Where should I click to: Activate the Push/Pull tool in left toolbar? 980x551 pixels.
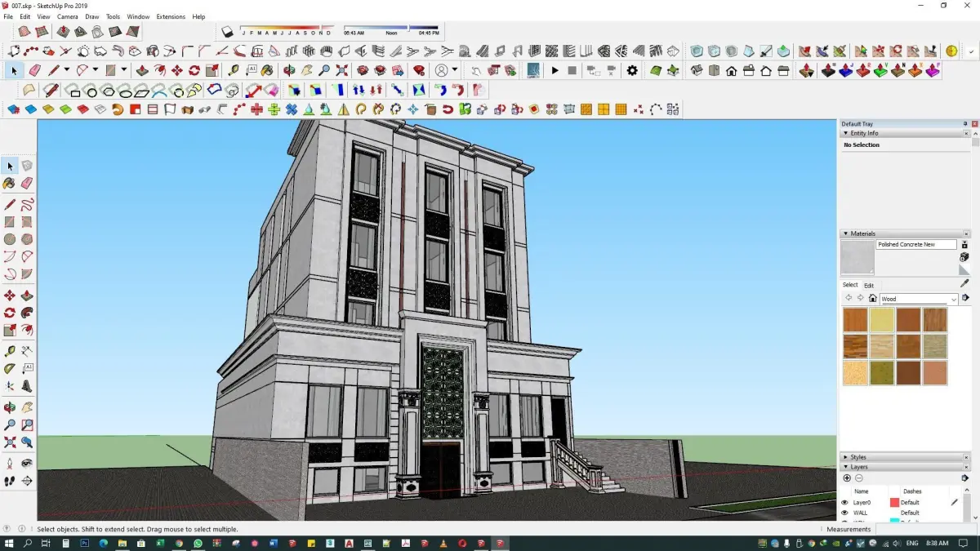coord(27,295)
